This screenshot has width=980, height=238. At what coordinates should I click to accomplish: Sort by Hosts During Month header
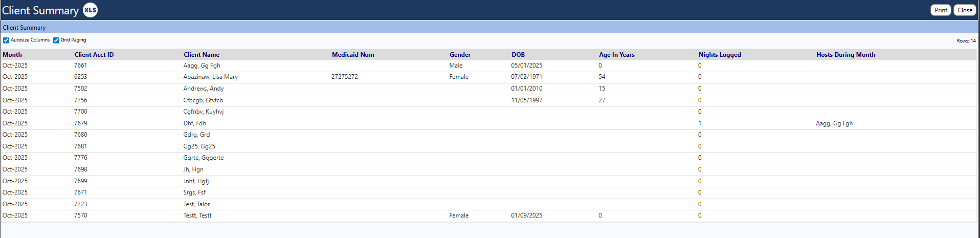[846, 55]
